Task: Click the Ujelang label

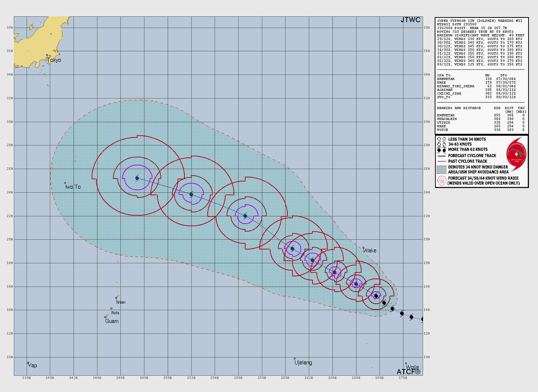Action: point(303,363)
